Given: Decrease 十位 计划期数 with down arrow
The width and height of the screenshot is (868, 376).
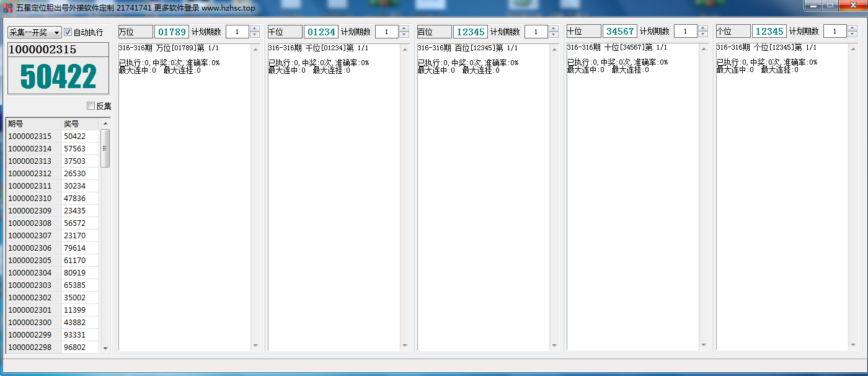Looking at the screenshot, I should [x=703, y=35].
